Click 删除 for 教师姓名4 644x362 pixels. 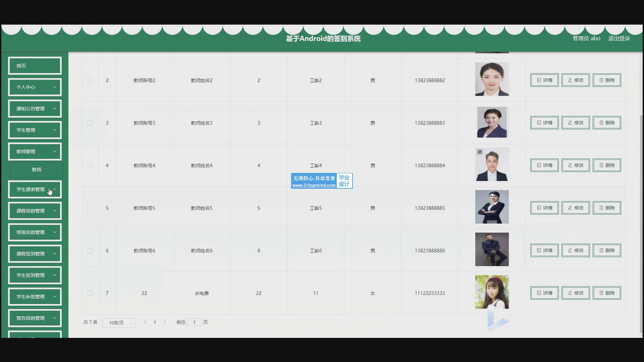(607, 165)
